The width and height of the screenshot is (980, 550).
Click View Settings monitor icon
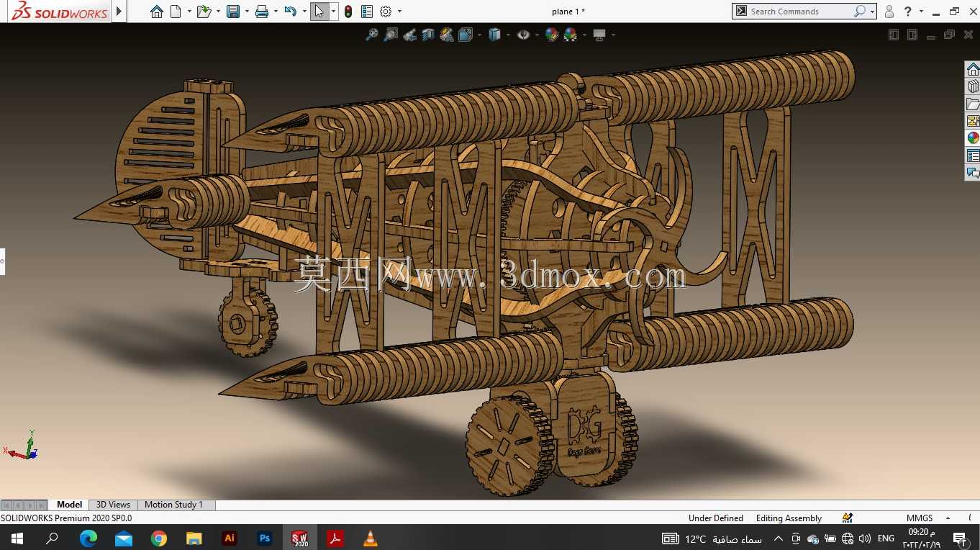[599, 35]
